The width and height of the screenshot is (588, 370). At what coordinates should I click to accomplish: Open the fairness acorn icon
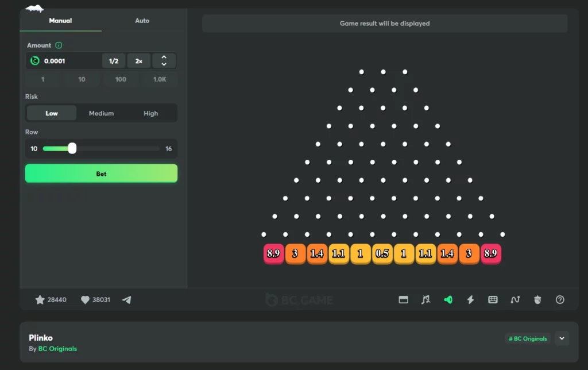click(537, 299)
